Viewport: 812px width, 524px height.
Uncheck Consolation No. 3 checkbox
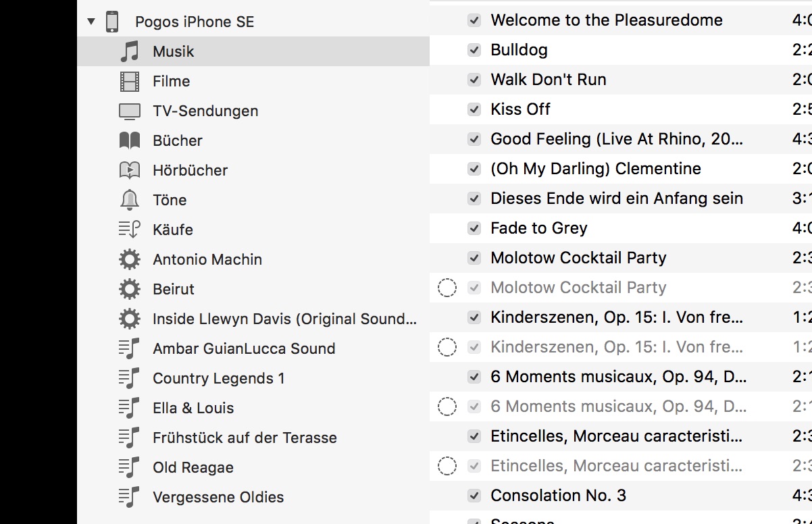474,496
